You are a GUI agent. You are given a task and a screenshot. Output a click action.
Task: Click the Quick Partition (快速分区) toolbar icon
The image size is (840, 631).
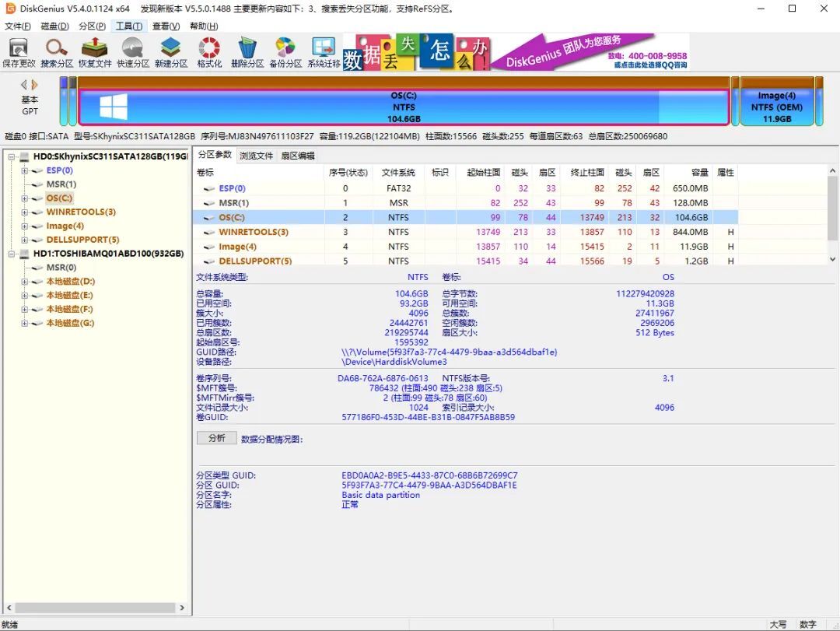pyautogui.click(x=133, y=52)
